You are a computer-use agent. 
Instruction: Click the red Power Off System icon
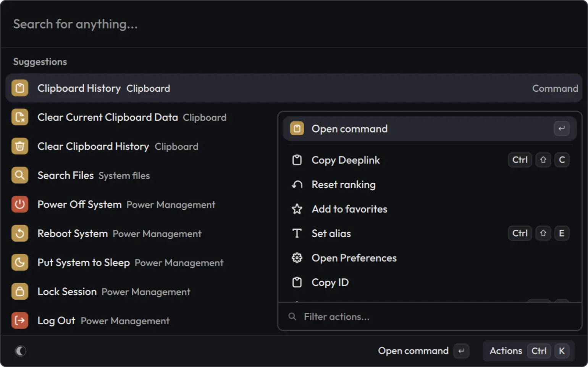[x=20, y=205]
